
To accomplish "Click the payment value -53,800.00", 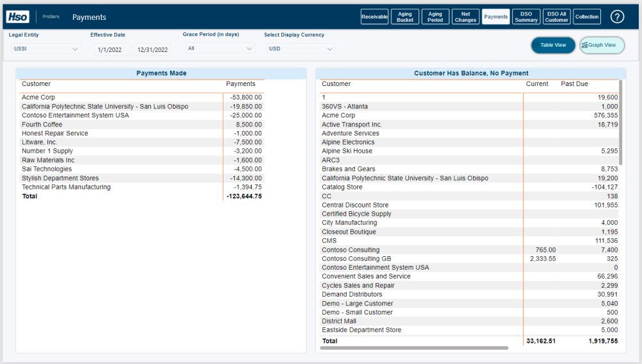I will (x=246, y=98).
